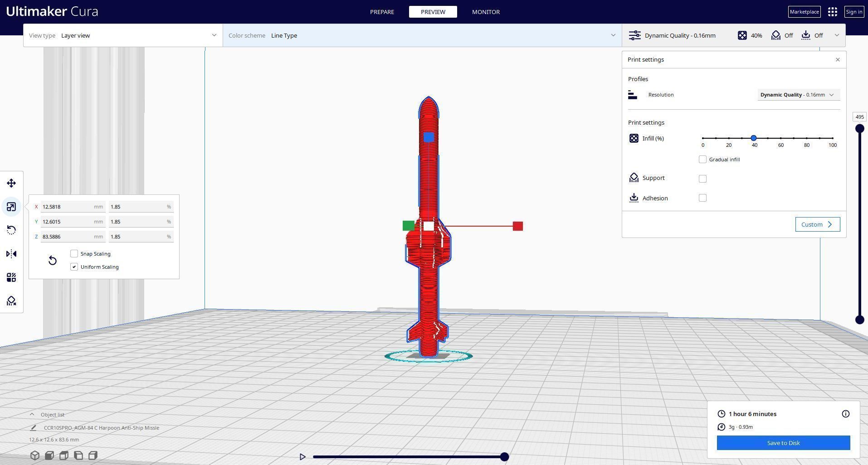This screenshot has height=465, width=868.
Task: Select the Harpoon Anti-Ship Missile model in list
Action: 101,427
